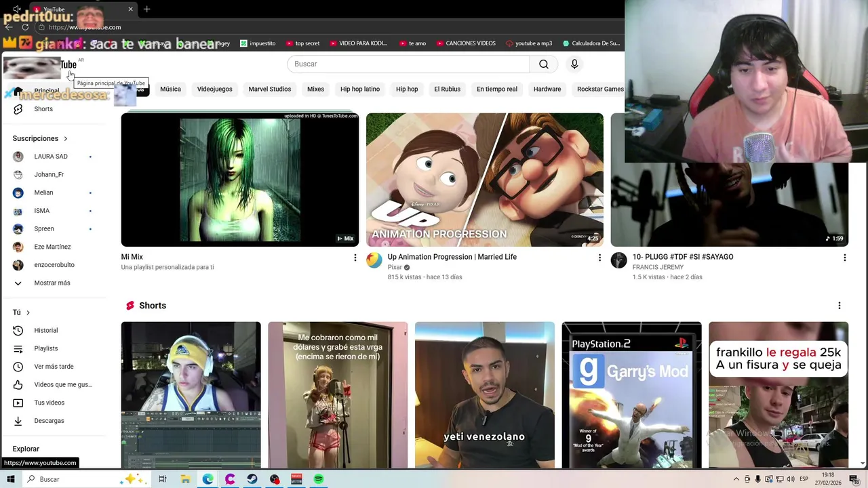The height and width of the screenshot is (488, 868).
Task: Select the Rockstar Games chip
Action: point(599,89)
